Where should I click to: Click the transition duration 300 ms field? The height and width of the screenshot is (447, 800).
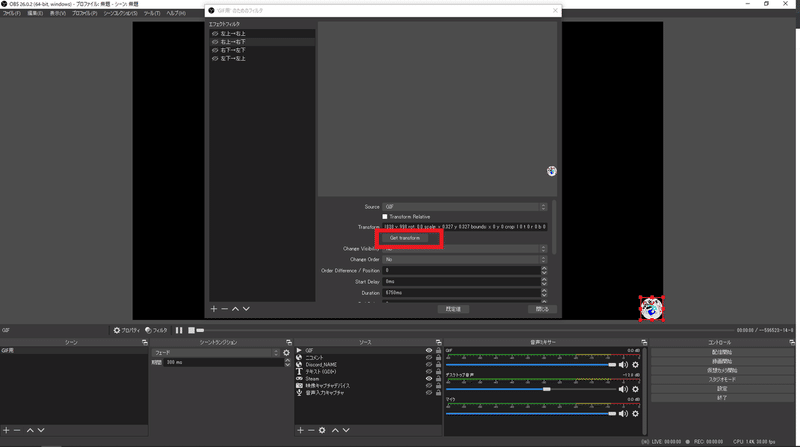pyautogui.click(x=223, y=362)
